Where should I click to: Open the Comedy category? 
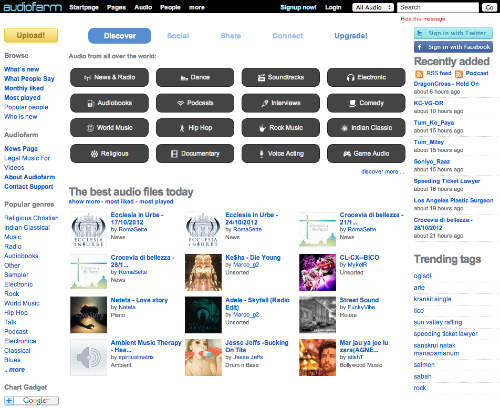[x=366, y=103]
